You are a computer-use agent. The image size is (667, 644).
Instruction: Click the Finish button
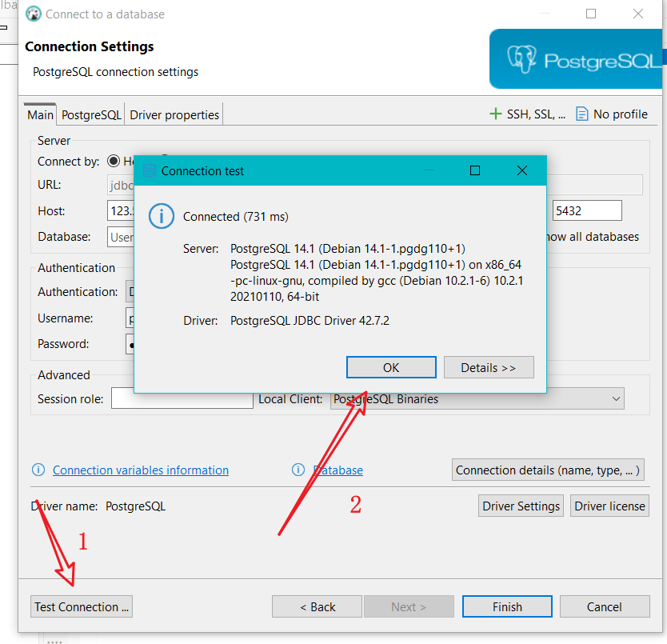(507, 606)
